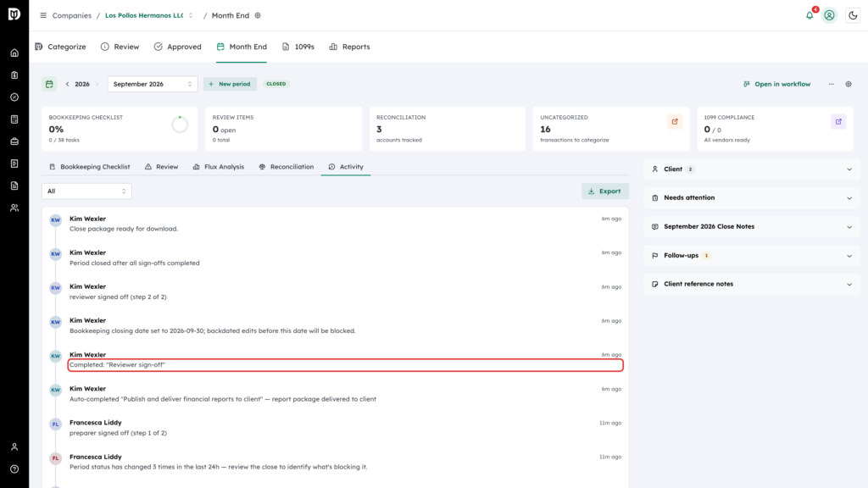Go to previous year arrow before 2026

coord(68,84)
